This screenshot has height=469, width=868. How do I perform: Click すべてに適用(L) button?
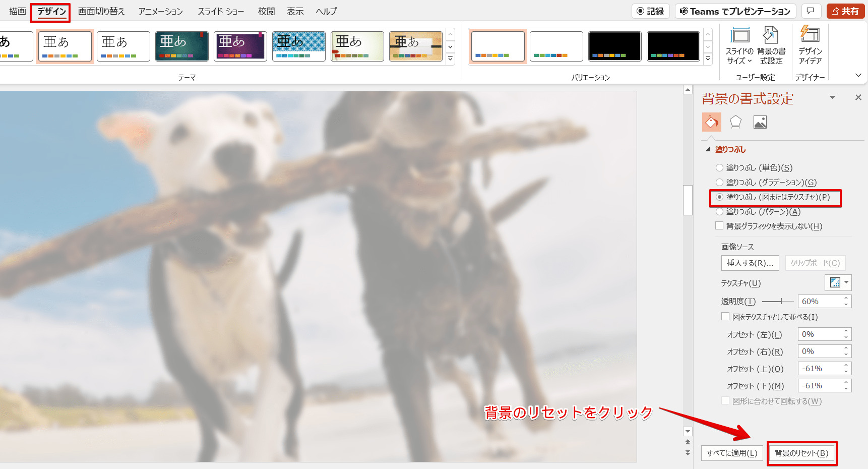732,453
